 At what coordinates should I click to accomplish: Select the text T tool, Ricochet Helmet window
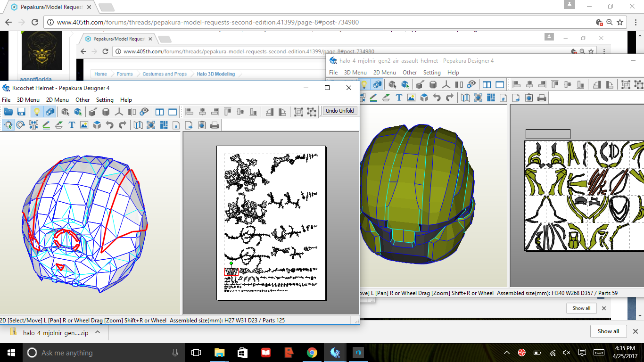click(72, 125)
